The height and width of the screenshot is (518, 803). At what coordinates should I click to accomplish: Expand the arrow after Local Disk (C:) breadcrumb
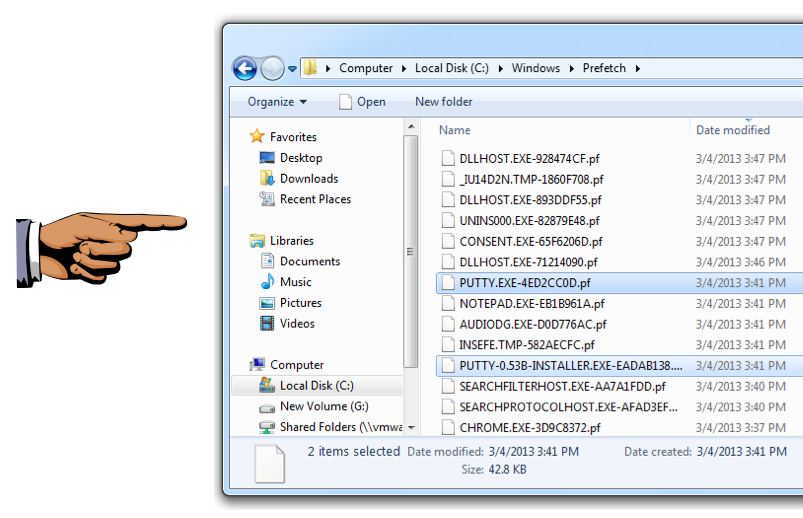click(x=500, y=69)
